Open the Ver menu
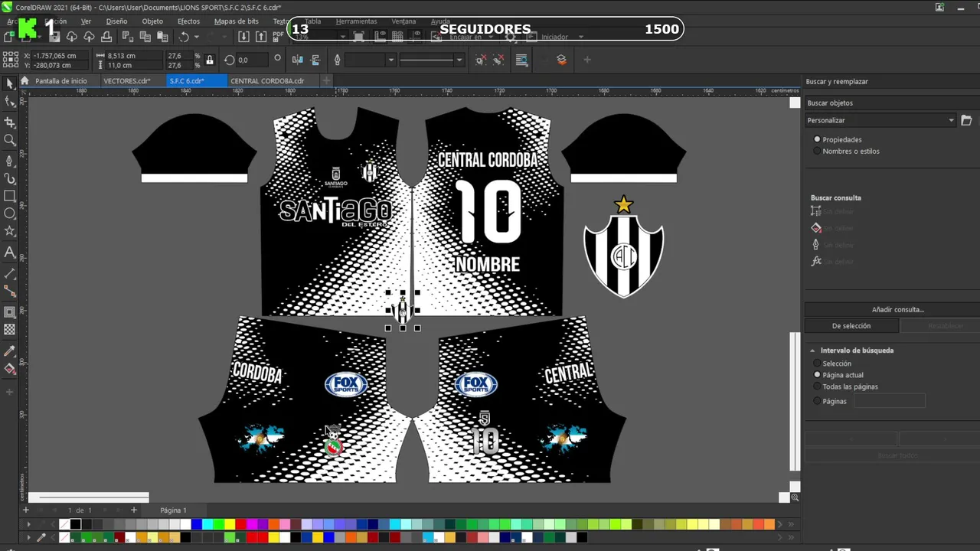This screenshot has height=551, width=980. pos(86,21)
